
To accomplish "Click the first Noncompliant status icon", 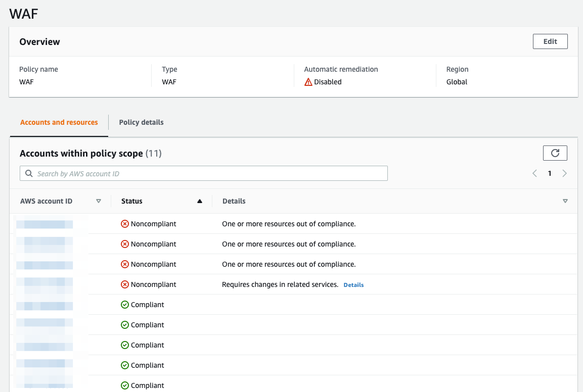I will click(125, 224).
